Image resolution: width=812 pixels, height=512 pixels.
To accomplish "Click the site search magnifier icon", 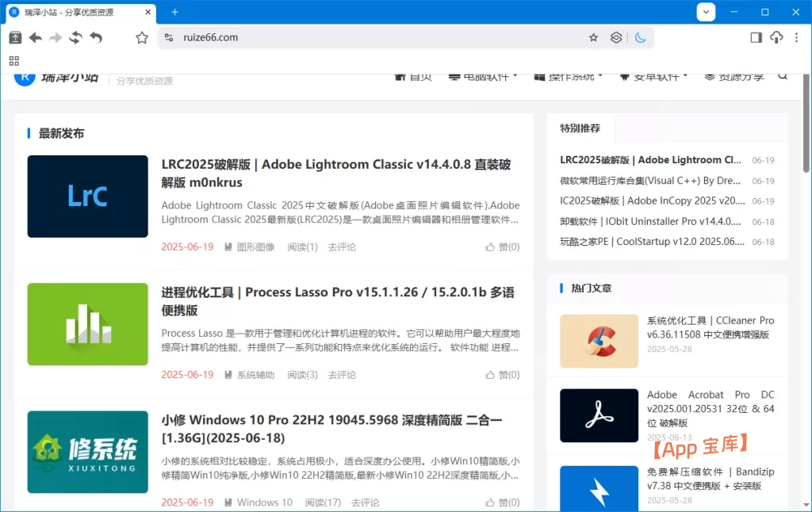I will point(783,75).
